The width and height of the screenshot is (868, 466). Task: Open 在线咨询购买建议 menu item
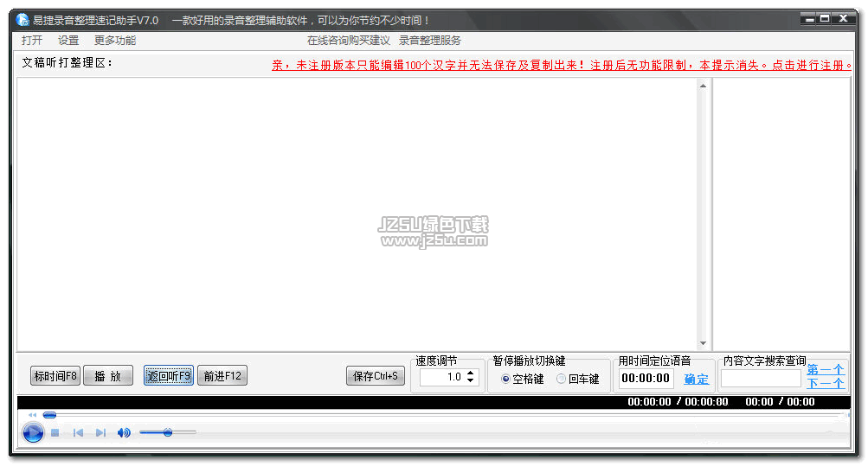coord(348,41)
